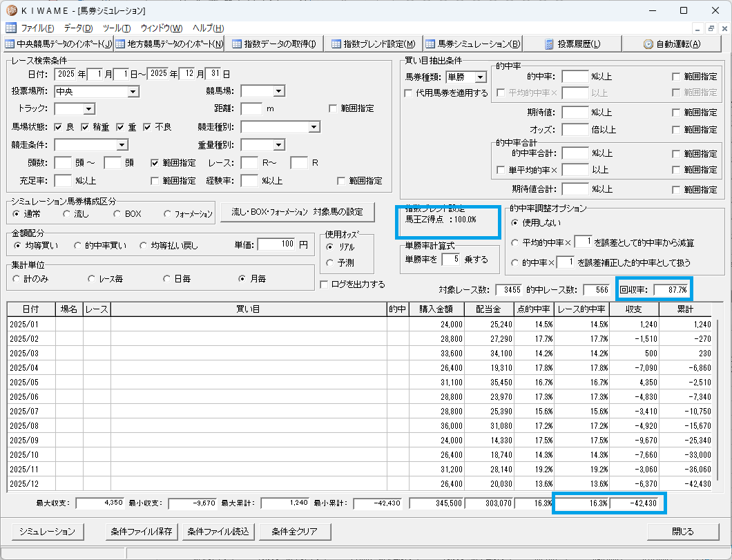Open 指数ブレンド設定 from toolbar

pos(373,44)
